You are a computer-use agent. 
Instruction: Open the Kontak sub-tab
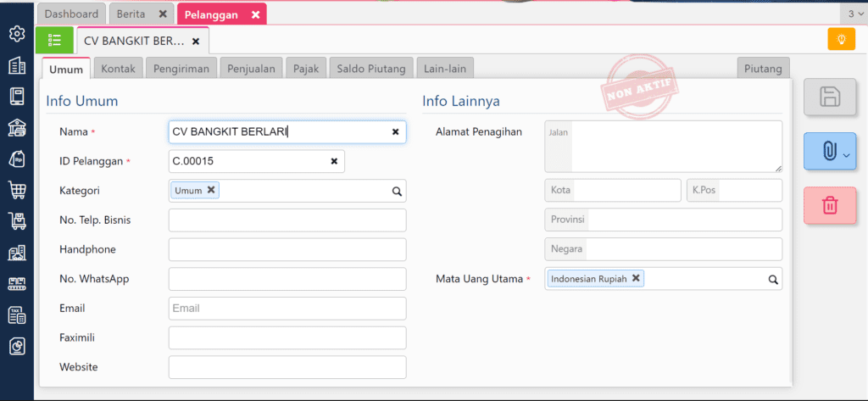pyautogui.click(x=119, y=70)
